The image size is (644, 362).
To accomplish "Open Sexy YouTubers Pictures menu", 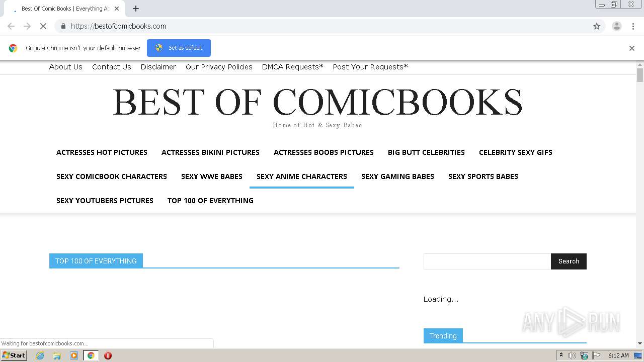I will coord(105,201).
